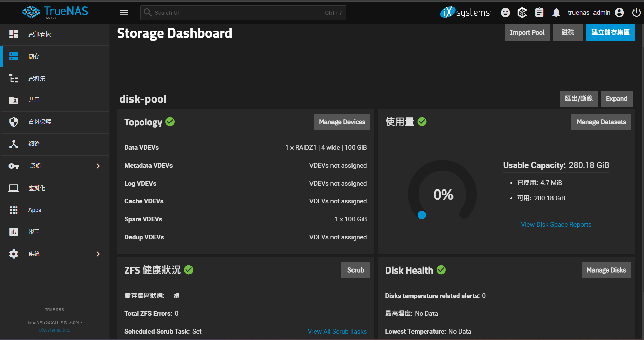Focus the Search UI input field

[x=237, y=13]
